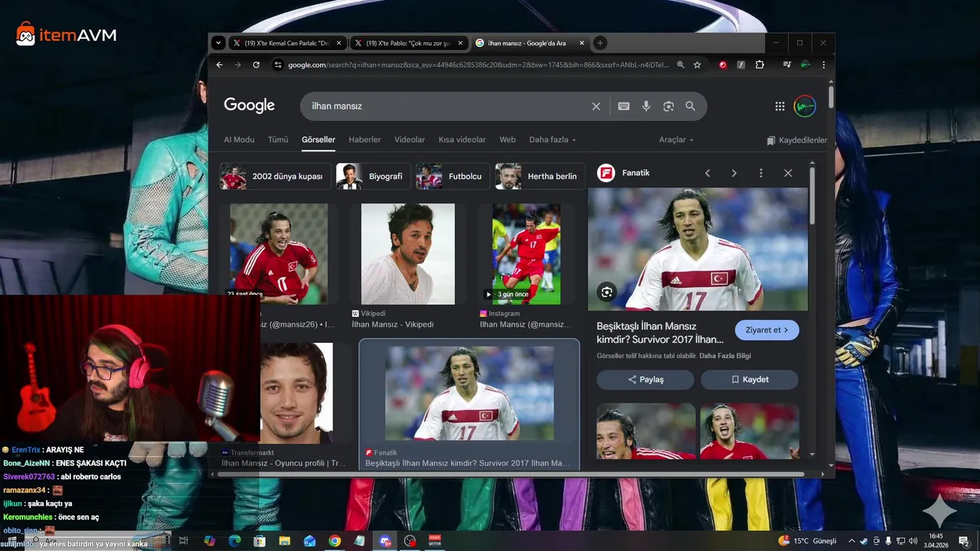
Task: Open the red extension icon in Chrome toolbar
Action: 722,65
